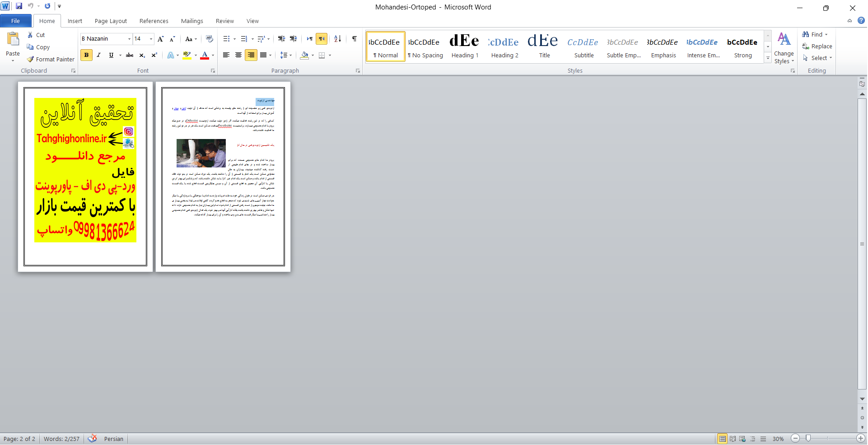Viewport: 868px width, 445px height.
Task: Switch to the Mailings tab
Action: tap(192, 21)
